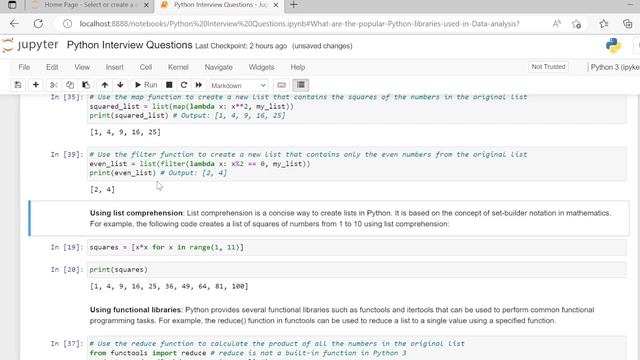Insert a cell below with plus icon

(x=36, y=85)
